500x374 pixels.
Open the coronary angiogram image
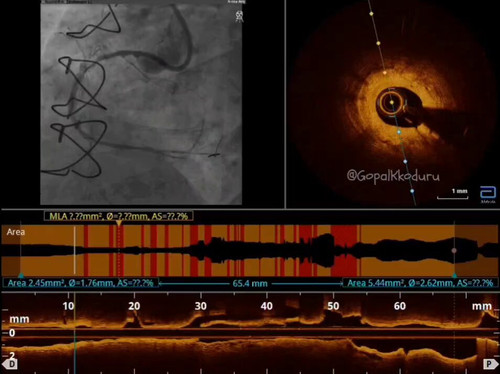[x=141, y=104]
